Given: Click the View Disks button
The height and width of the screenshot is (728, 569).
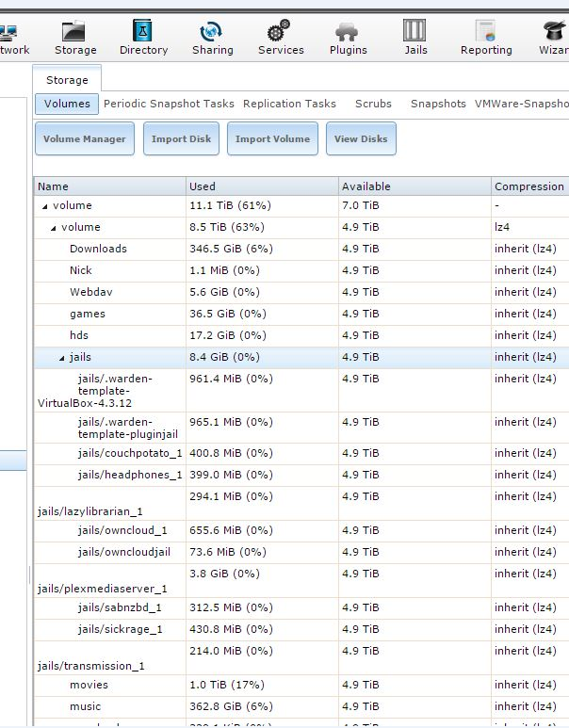Looking at the screenshot, I should [361, 138].
